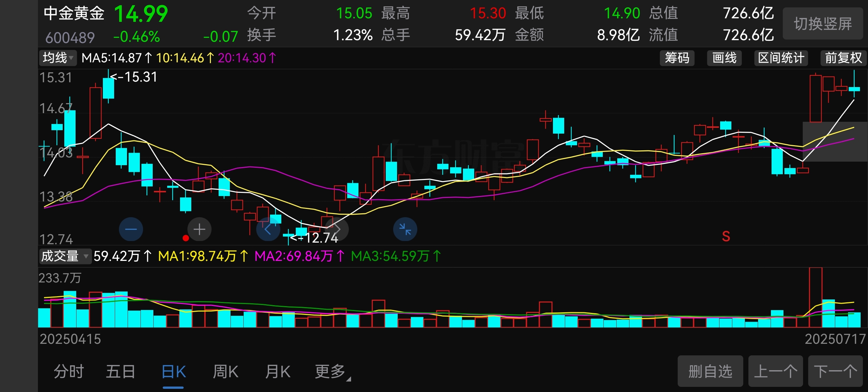868x392 pixels.
Task: Click the end date 20250717
Action: 835,339
